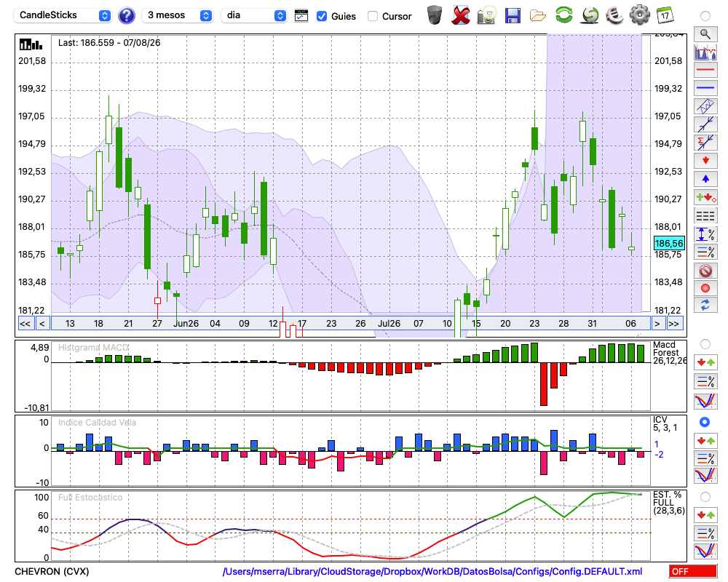Open the 3 mesos period dropdown
The image size is (728, 582).
(177, 15)
